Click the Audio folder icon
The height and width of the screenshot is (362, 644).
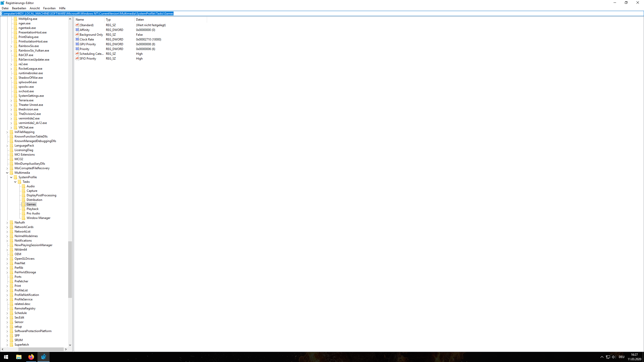(24, 186)
